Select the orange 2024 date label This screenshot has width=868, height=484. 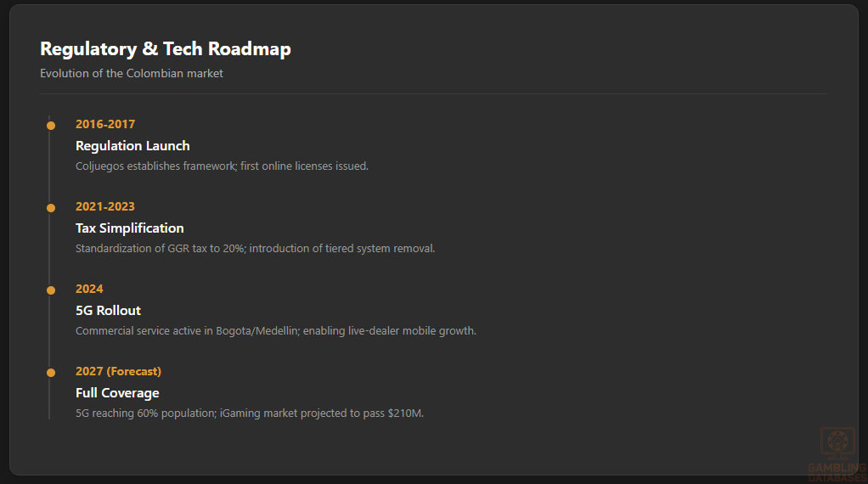(x=89, y=289)
